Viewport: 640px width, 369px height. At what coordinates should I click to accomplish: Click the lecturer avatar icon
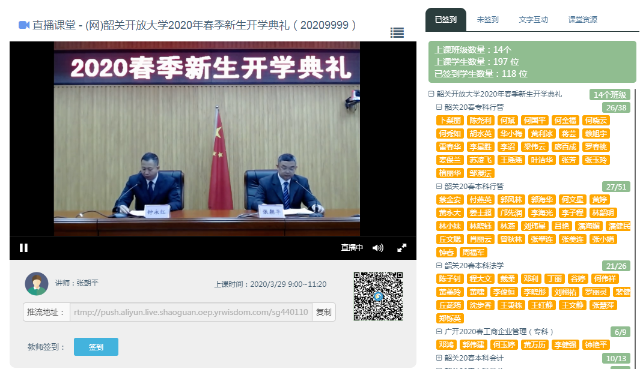[36, 284]
